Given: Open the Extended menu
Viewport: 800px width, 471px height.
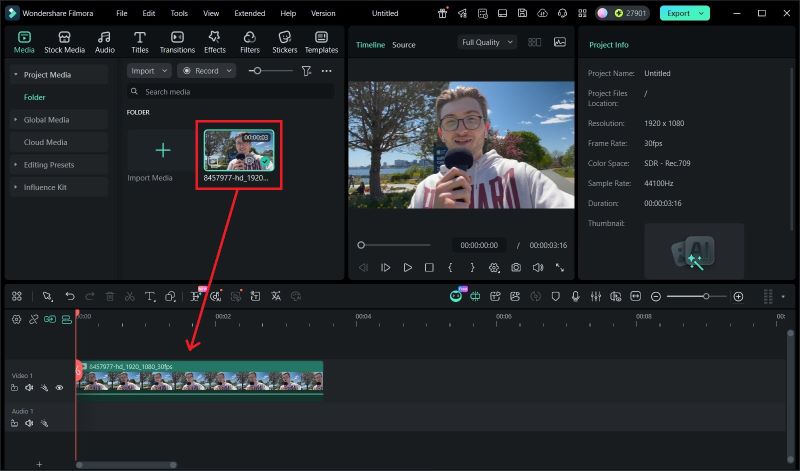Looking at the screenshot, I should [249, 13].
